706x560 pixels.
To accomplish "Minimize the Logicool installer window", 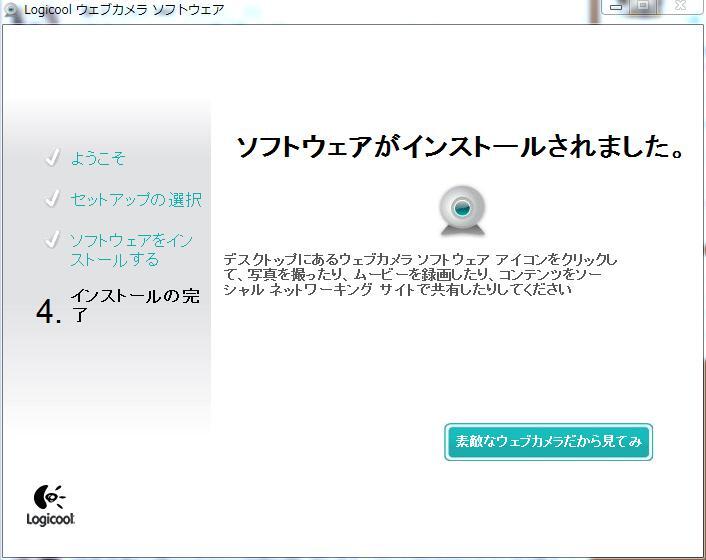I will [615, 6].
